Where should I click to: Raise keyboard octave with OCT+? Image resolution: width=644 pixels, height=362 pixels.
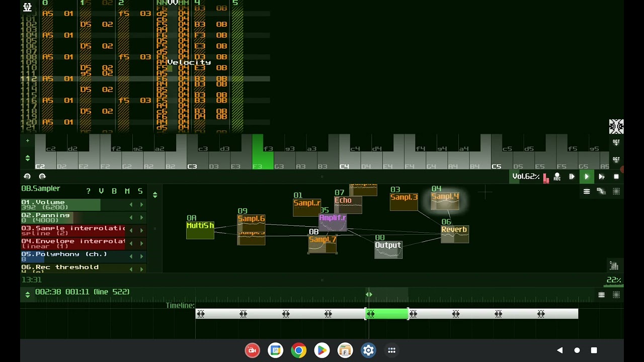point(616,142)
